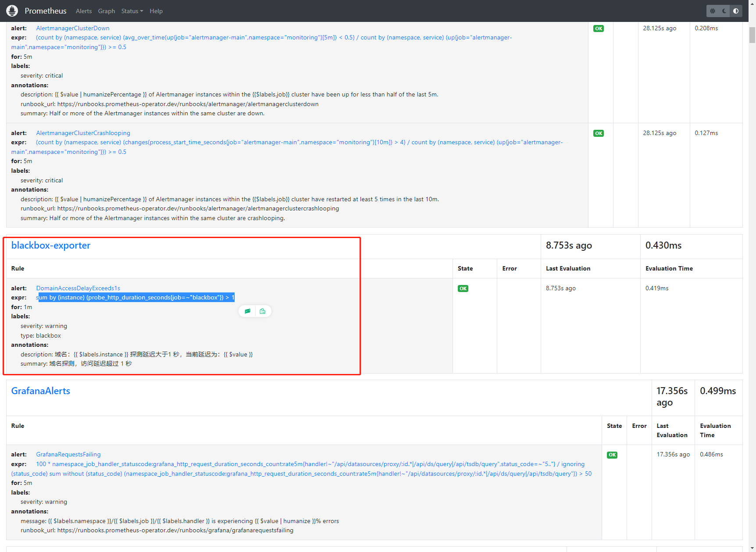Click the GrafanaAlerts group "0.499ms" duration
The height and width of the screenshot is (552, 756).
point(718,391)
